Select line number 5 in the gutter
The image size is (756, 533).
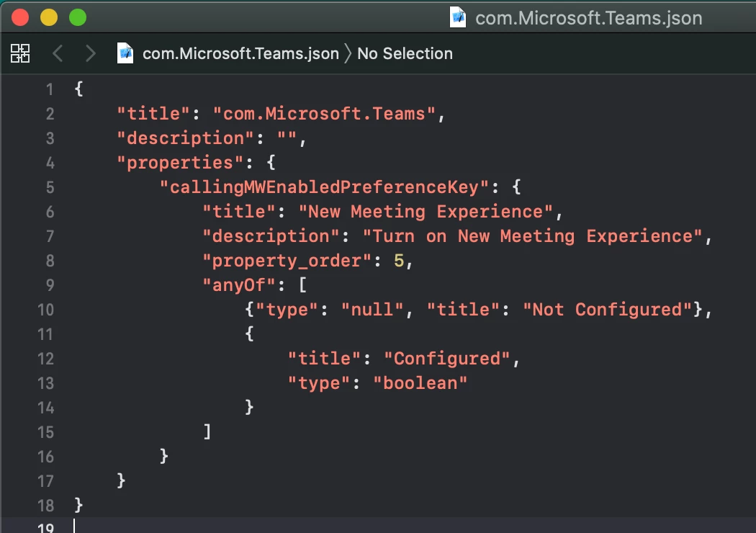point(50,188)
